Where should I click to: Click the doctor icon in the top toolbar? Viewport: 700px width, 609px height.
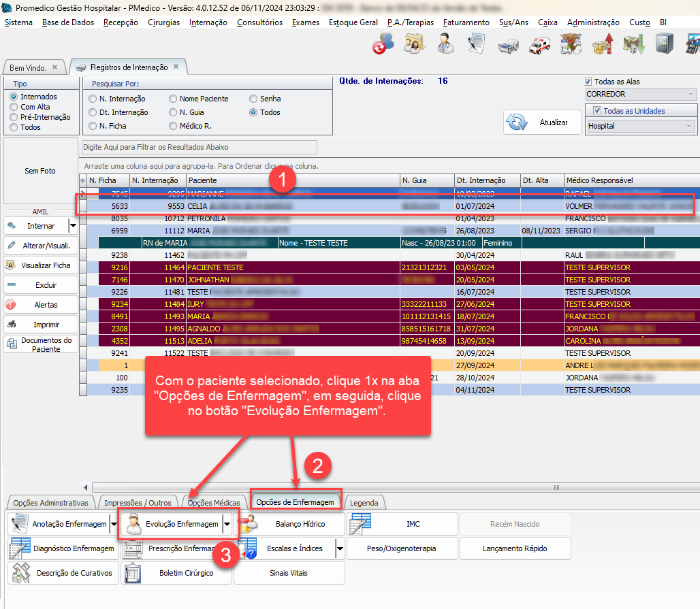coord(446,45)
